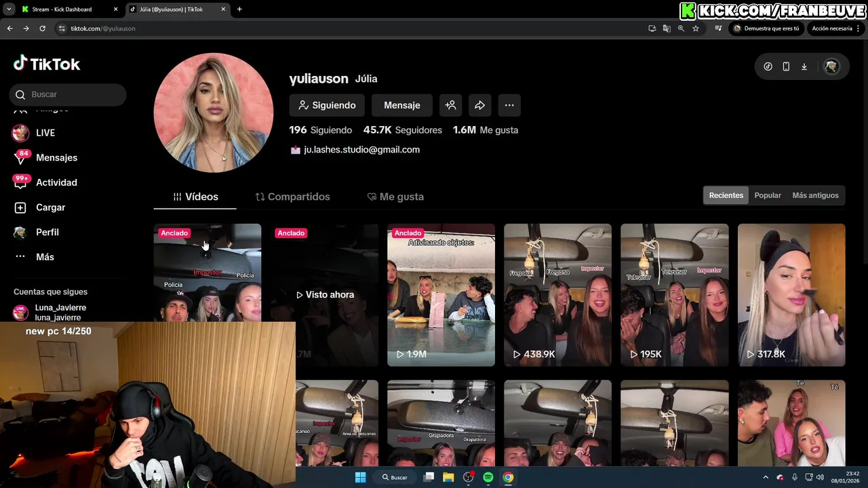868x488 pixels.
Task: Open the Grapadora video thumbnail
Action: coord(441,423)
